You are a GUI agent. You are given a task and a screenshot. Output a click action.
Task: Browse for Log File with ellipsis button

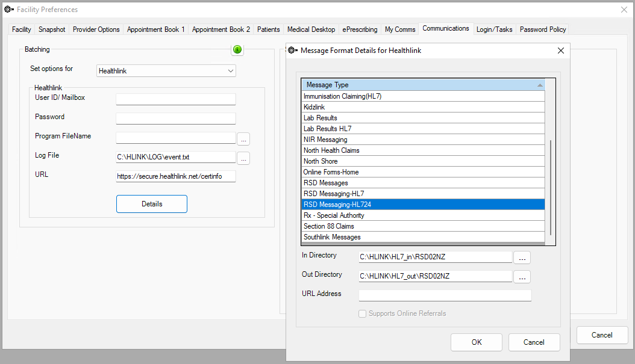tap(243, 158)
